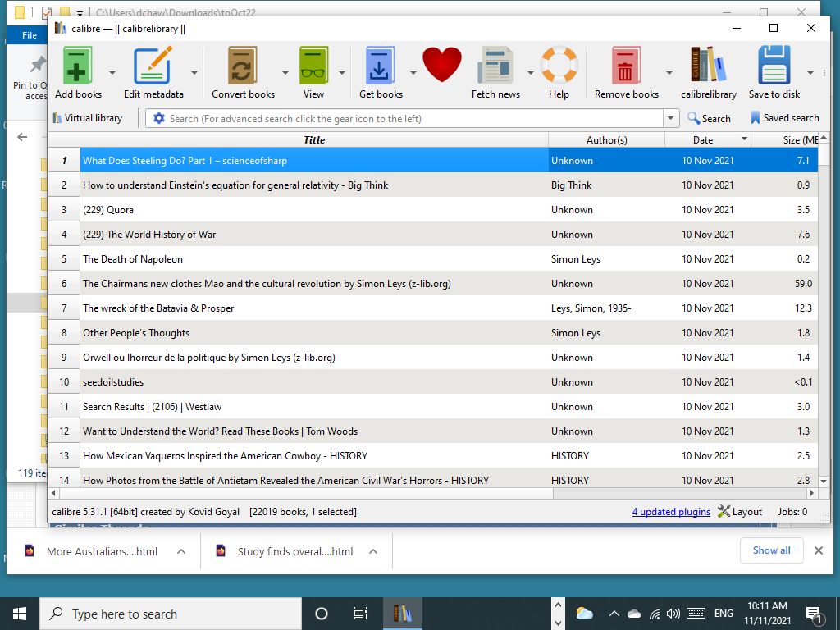Screen dimensions: 840x630
Task: Click the red heart donate icon
Action: coord(442,64)
